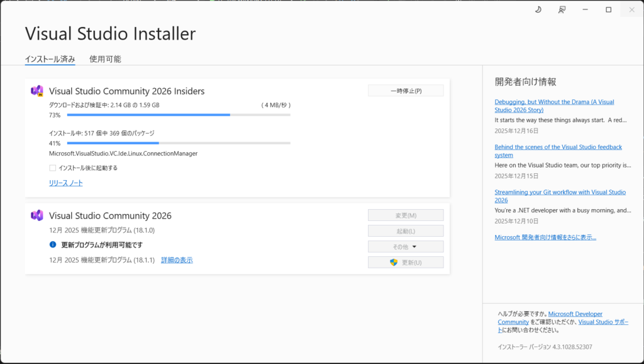
Task: Toggle dark theme with the moon icon
Action: pos(538,9)
